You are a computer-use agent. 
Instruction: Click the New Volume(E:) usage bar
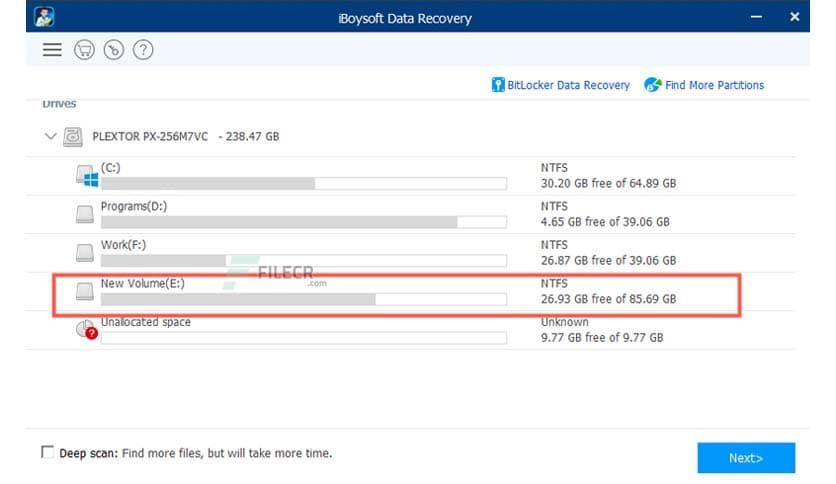[303, 299]
